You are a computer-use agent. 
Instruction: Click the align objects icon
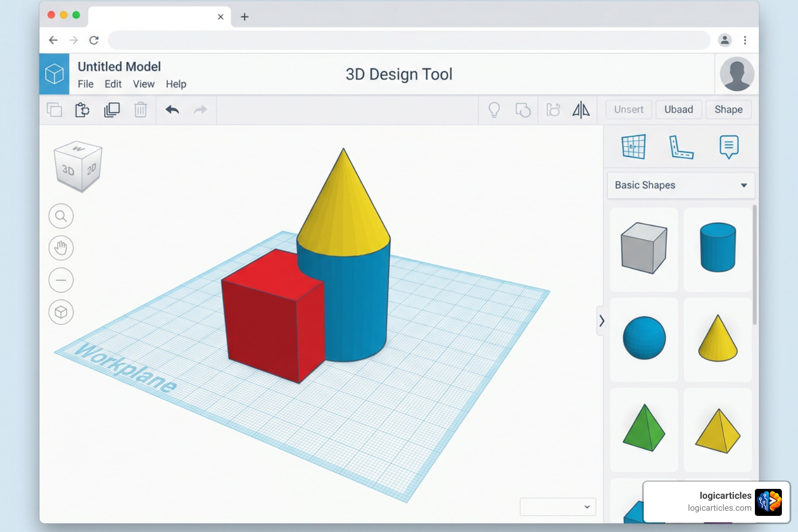click(x=553, y=110)
